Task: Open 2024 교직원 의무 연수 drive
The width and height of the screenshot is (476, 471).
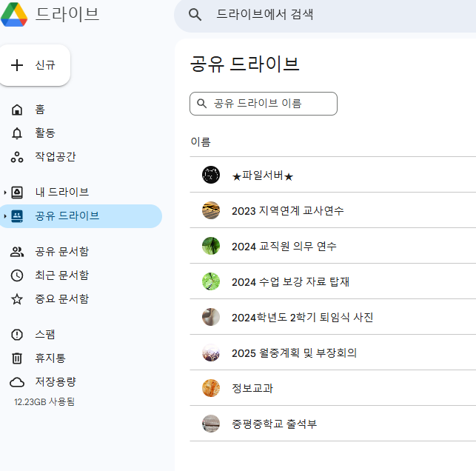Action: point(332,246)
